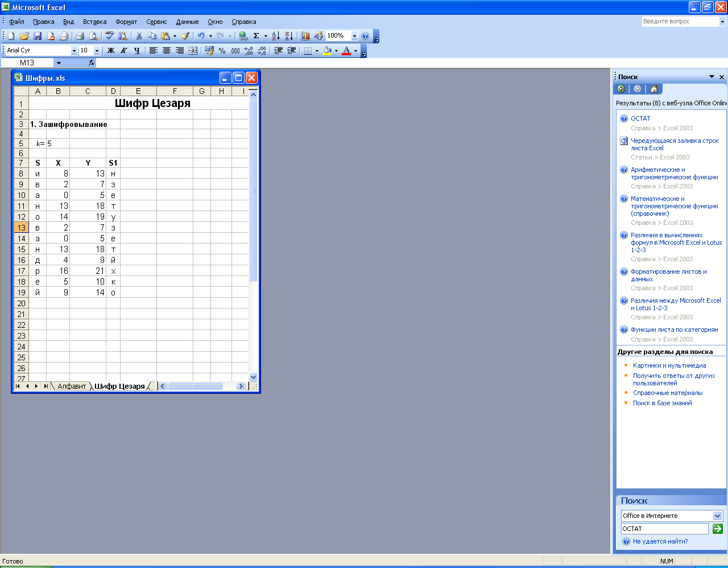Viewport: 728px width, 568px height.
Task: Open the paste options dropdown arrow
Action: click(175, 36)
